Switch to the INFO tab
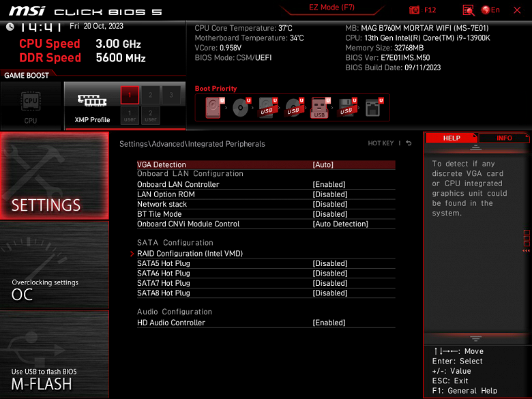The width and height of the screenshot is (532, 399). [x=504, y=138]
